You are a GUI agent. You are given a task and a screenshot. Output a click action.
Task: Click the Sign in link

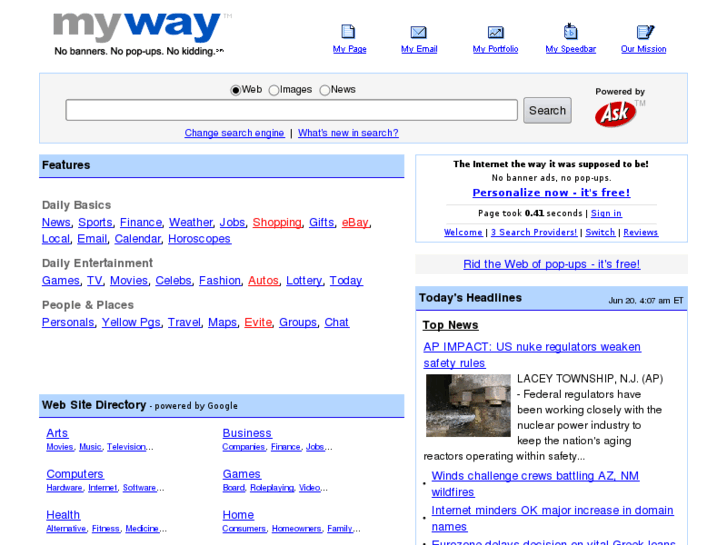click(606, 213)
